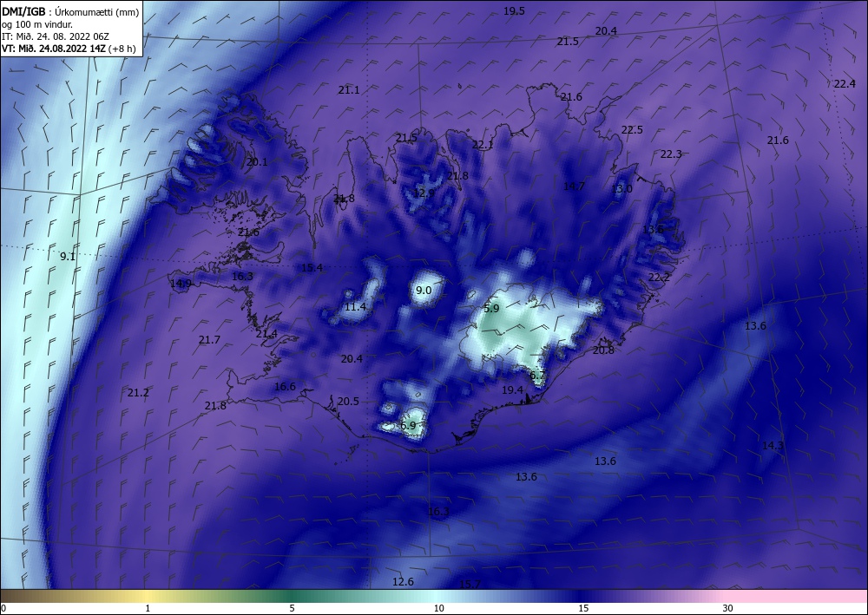Click the 22.4 value label

click(845, 83)
